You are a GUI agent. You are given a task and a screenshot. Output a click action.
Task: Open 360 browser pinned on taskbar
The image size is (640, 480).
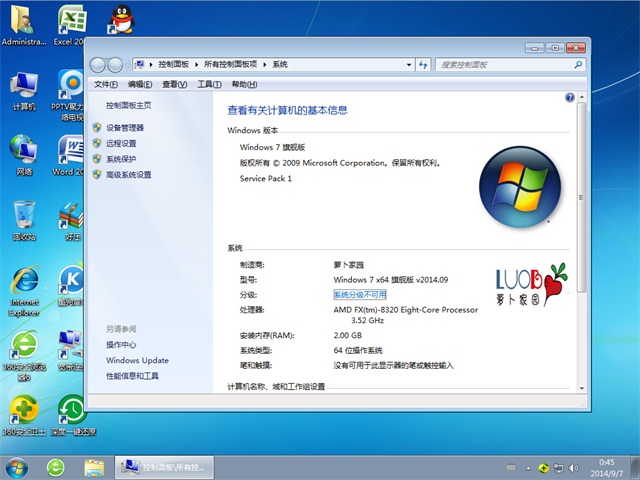(56, 468)
